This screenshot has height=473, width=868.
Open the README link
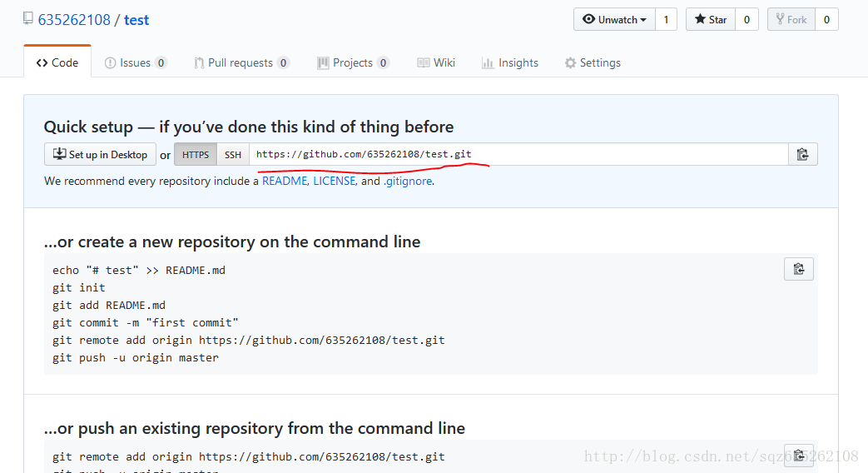click(285, 181)
